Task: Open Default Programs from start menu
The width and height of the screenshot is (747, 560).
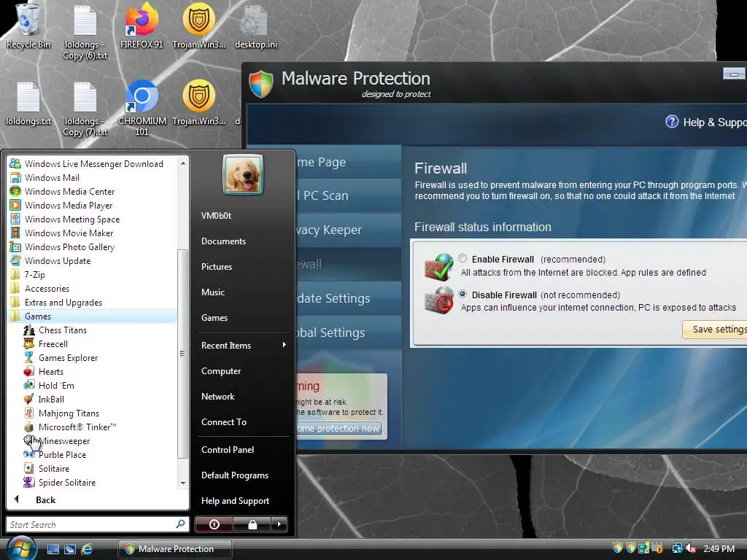Action: point(234,475)
